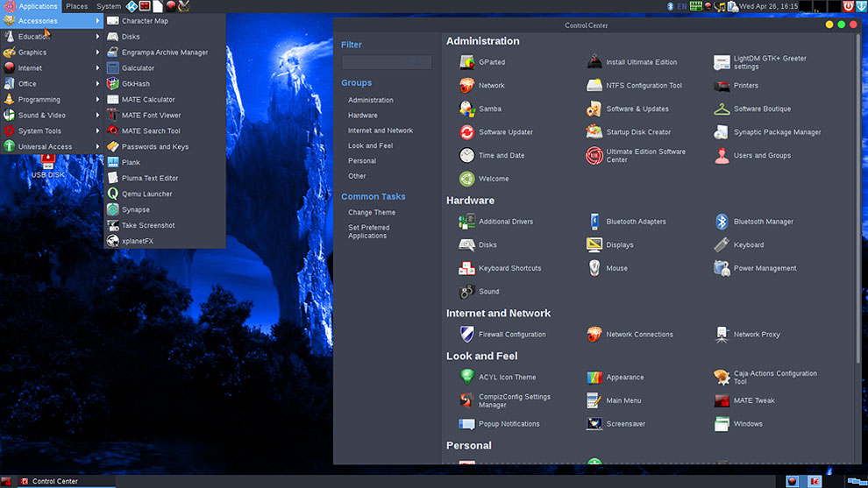Select Take Screenshot menu entry
Viewport: 868px width, 488px height.
pos(165,225)
